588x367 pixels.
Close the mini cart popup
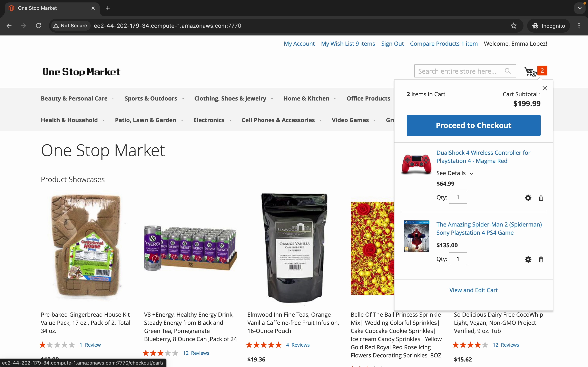[x=545, y=88]
